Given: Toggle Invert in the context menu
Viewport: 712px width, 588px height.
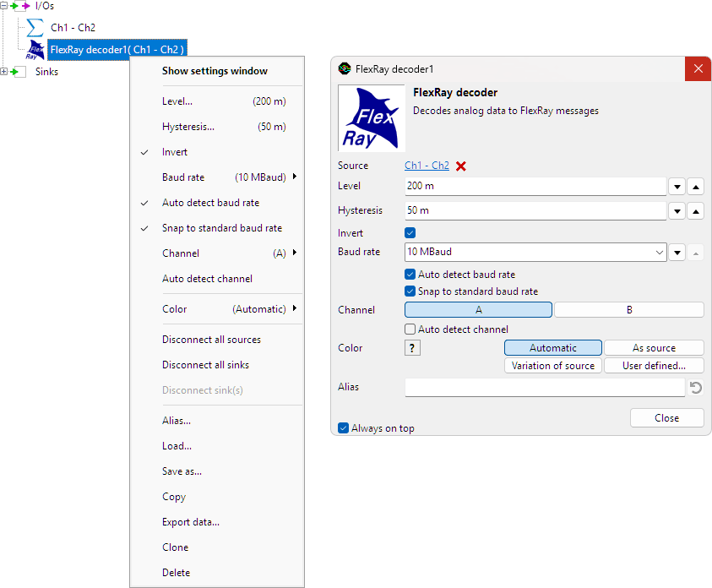Looking at the screenshot, I should click(x=217, y=152).
